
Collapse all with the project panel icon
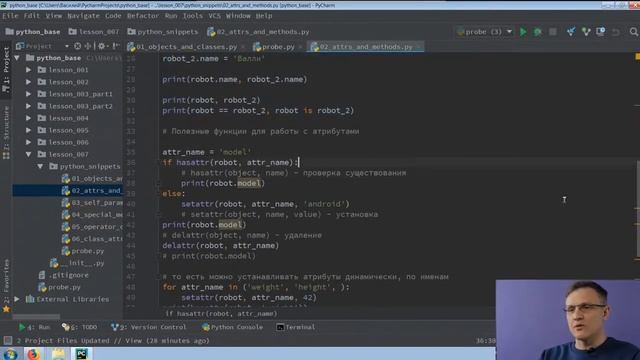(x=88, y=46)
